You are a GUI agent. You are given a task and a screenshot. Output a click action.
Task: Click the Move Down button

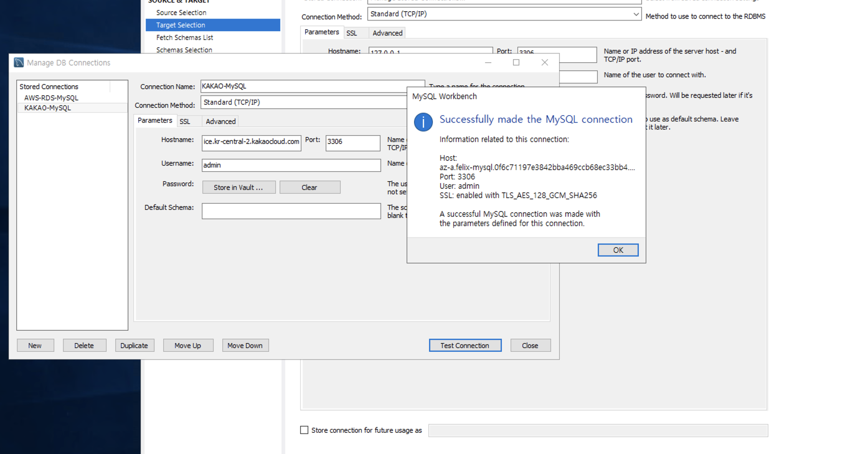245,346
